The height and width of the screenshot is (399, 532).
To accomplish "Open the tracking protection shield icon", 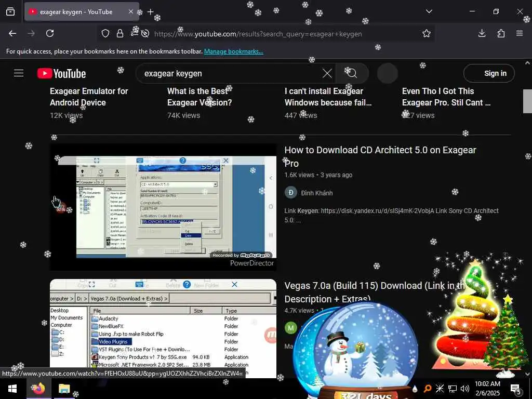I will tap(105, 33).
